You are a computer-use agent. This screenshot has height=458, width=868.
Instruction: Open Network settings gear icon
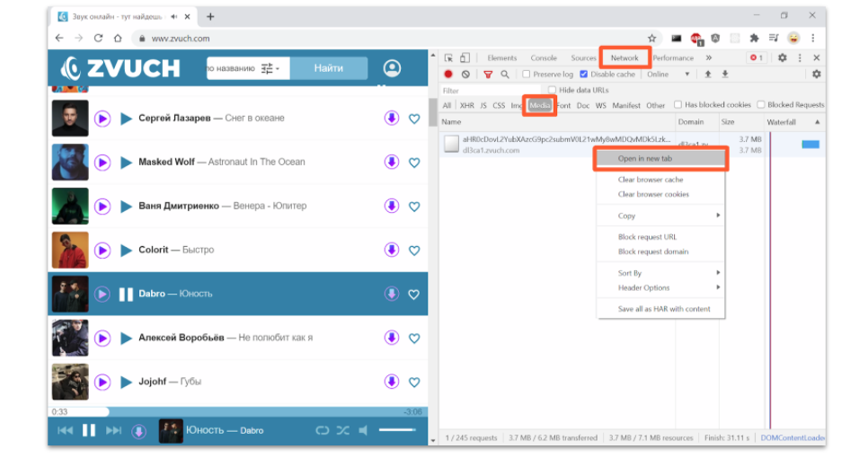(x=817, y=75)
